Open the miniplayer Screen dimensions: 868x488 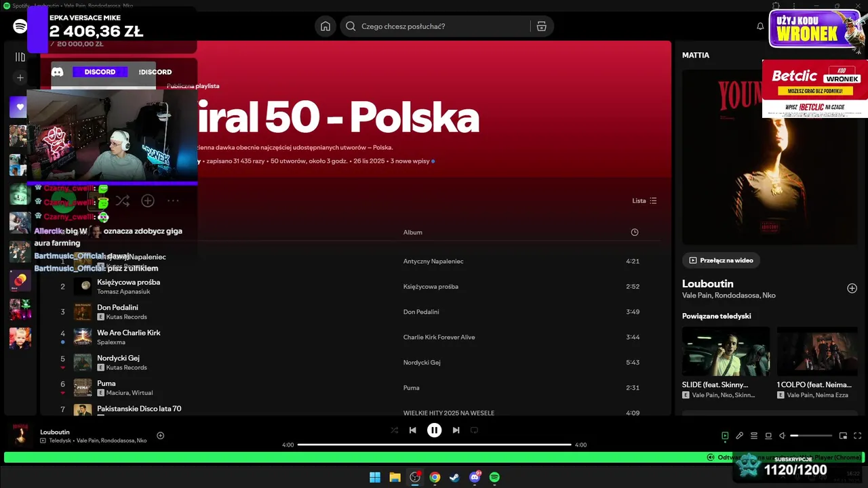843,436
